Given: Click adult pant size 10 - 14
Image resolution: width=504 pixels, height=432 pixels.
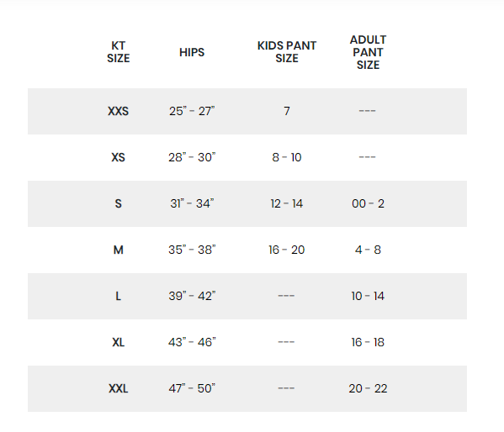Looking at the screenshot, I should (x=368, y=296).
